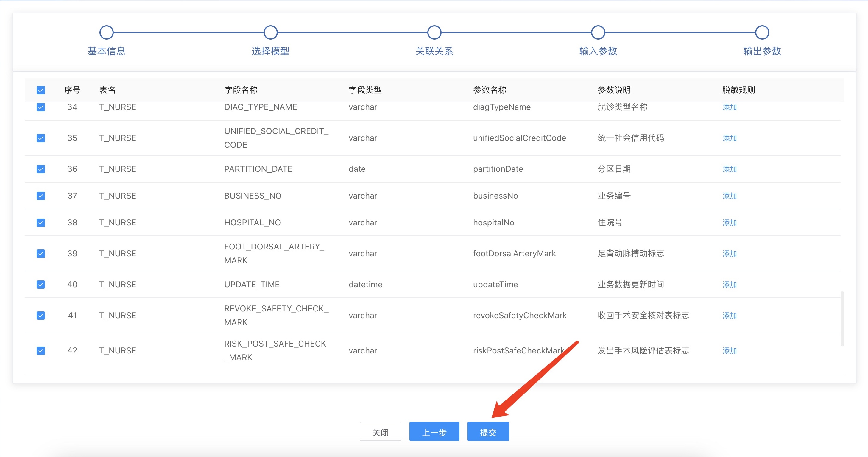868x457 pixels.
Task: Add masking rule for BUSINESS_NO row
Action: [729, 196]
